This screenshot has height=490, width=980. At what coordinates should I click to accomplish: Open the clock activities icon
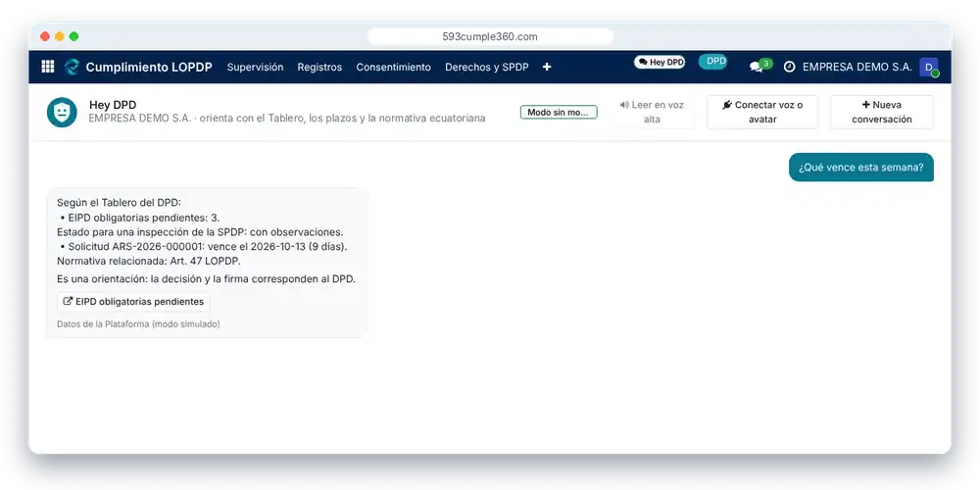click(789, 67)
